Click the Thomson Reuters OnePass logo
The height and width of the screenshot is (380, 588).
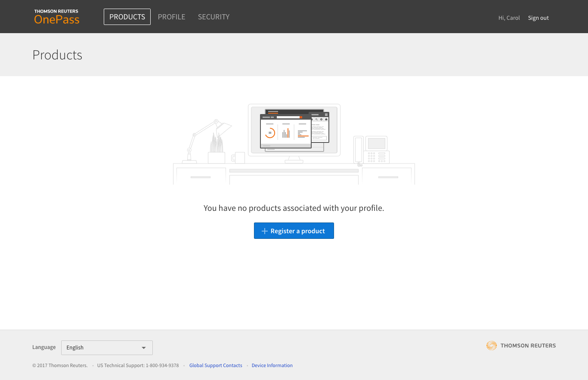(x=57, y=17)
